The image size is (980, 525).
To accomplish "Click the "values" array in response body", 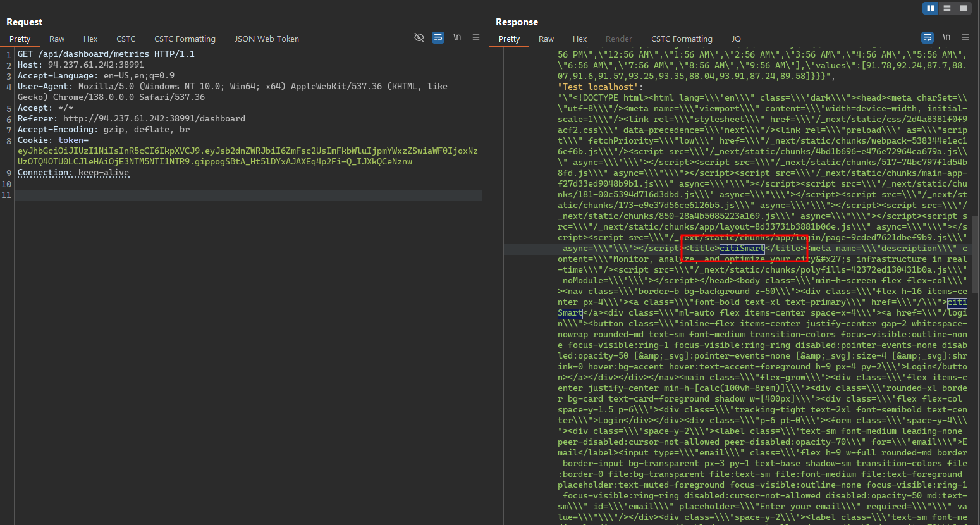I will pos(762,71).
